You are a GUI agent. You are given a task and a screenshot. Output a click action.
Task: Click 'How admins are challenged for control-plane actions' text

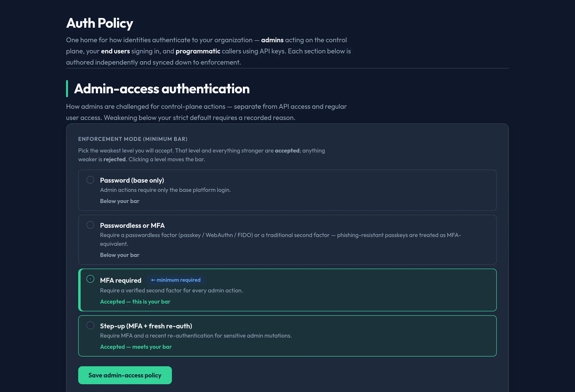(x=206, y=112)
